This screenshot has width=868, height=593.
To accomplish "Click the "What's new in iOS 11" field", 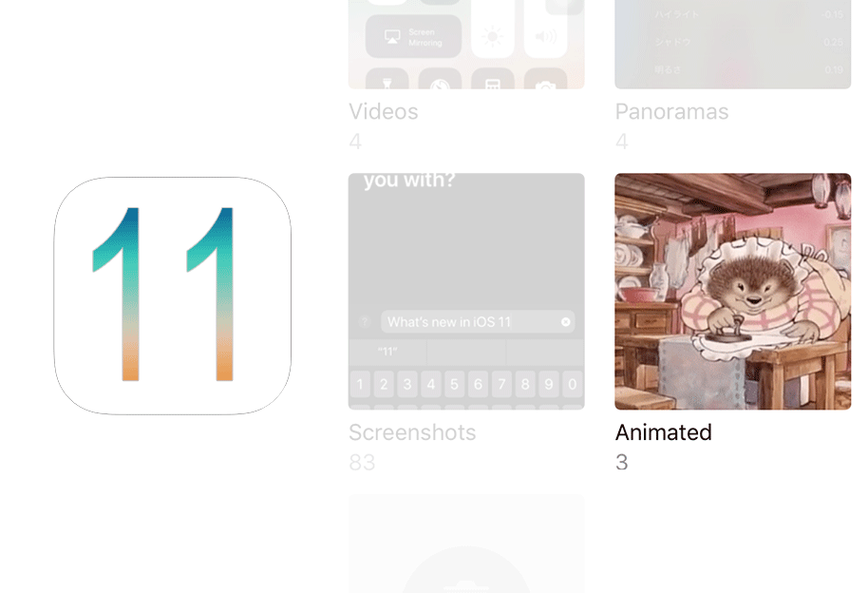I will [478, 322].
